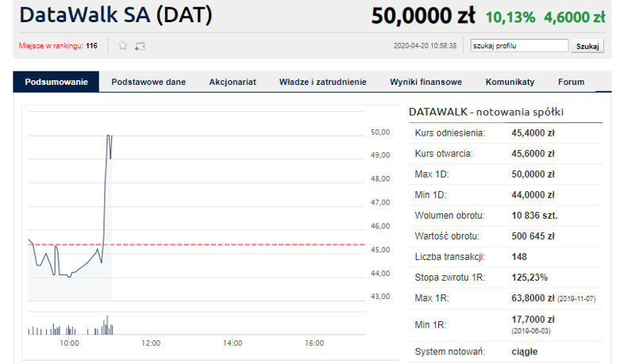The width and height of the screenshot is (624, 364).
Task: Select Wolumen obrotu value 10 836 szt.
Action: (534, 216)
